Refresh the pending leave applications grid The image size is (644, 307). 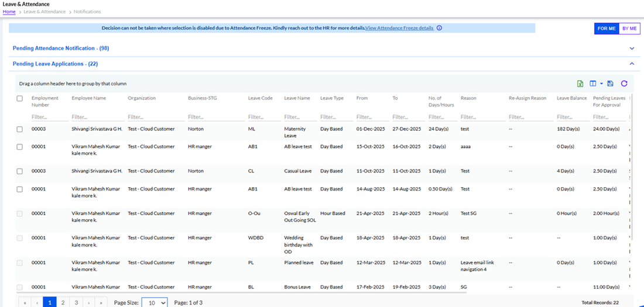pos(624,84)
